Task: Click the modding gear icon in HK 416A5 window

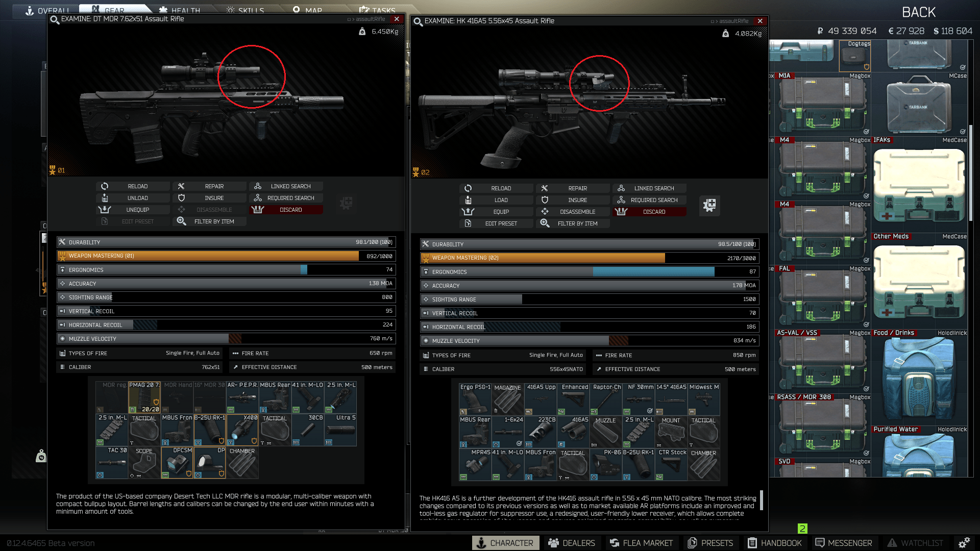Action: pos(709,206)
